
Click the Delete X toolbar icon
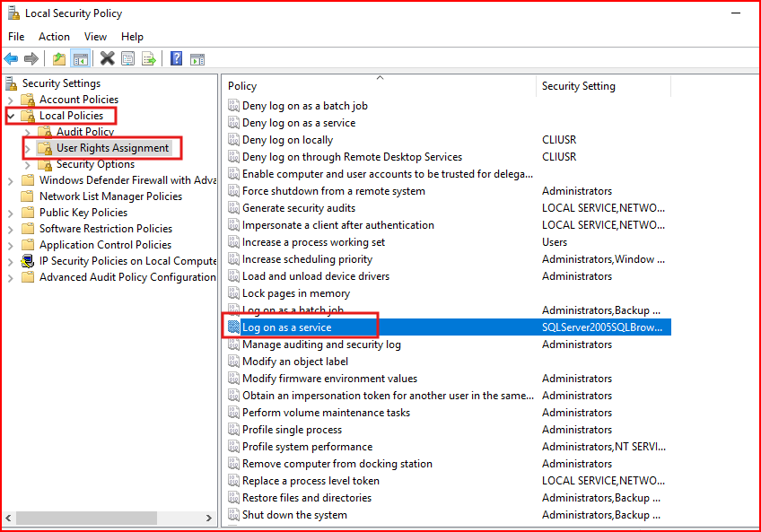tap(107, 59)
